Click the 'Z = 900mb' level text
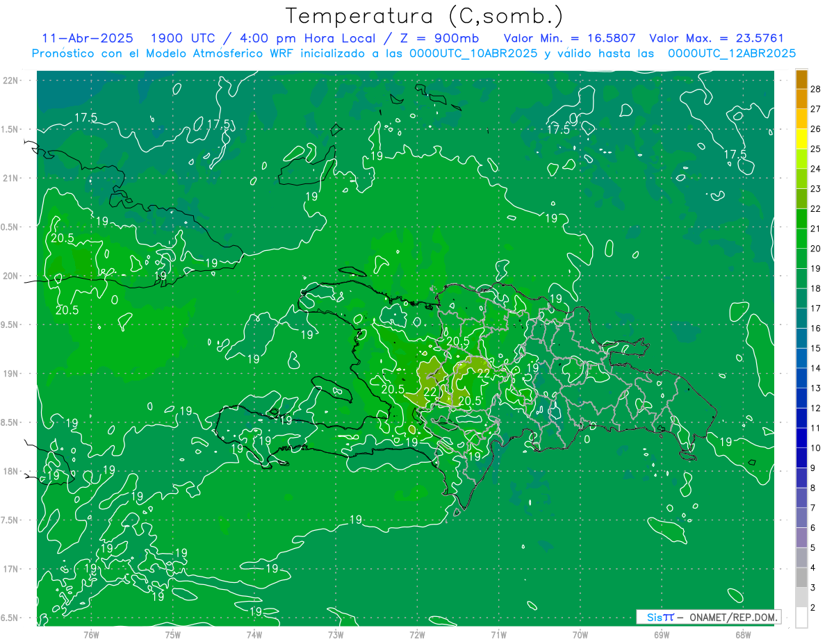834x644 pixels. pyautogui.click(x=440, y=38)
